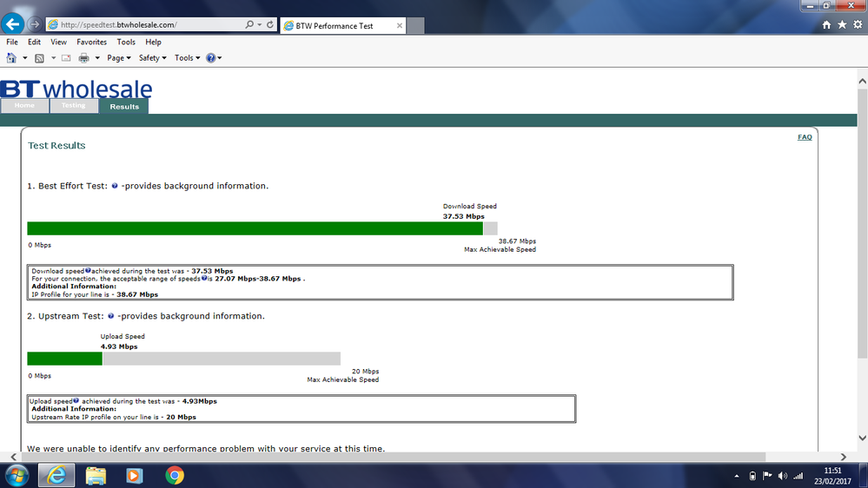The width and height of the screenshot is (868, 488).
Task: Click vertical scrollbar up arrow
Action: pyautogui.click(x=863, y=81)
